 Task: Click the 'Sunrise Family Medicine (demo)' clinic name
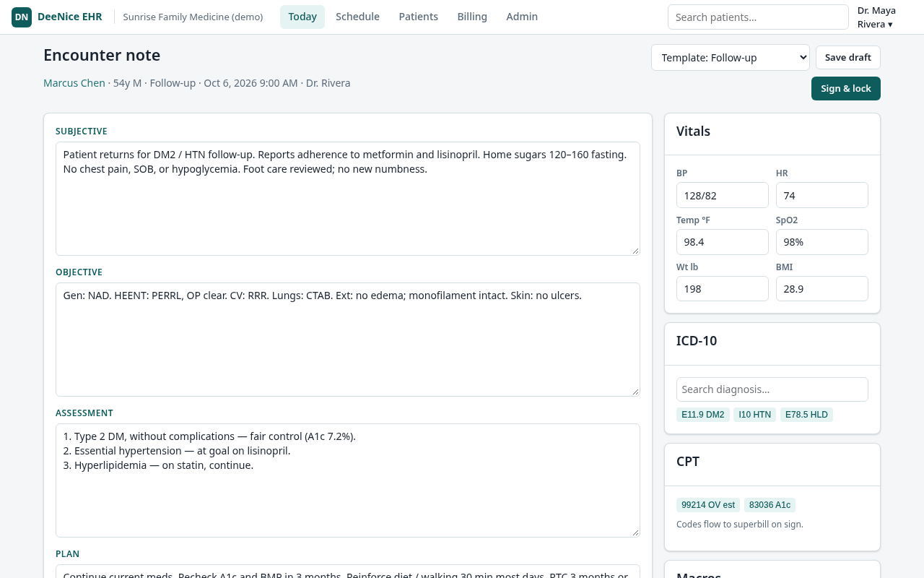(x=193, y=17)
